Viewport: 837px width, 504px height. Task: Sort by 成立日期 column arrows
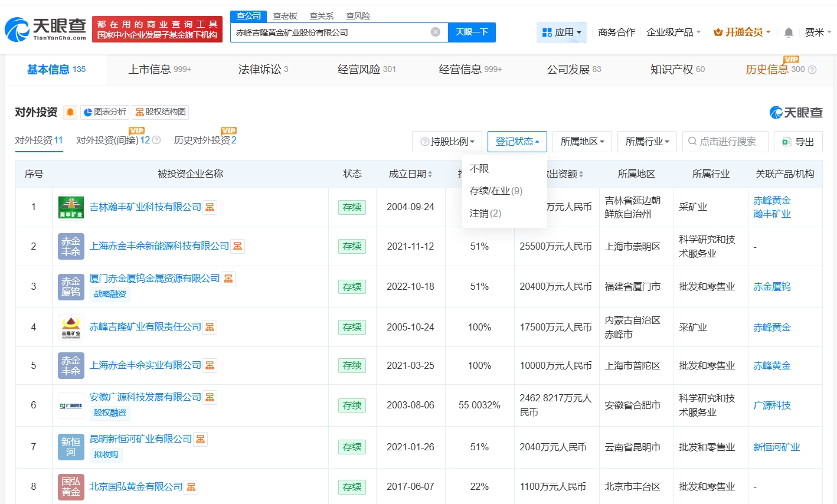click(430, 174)
